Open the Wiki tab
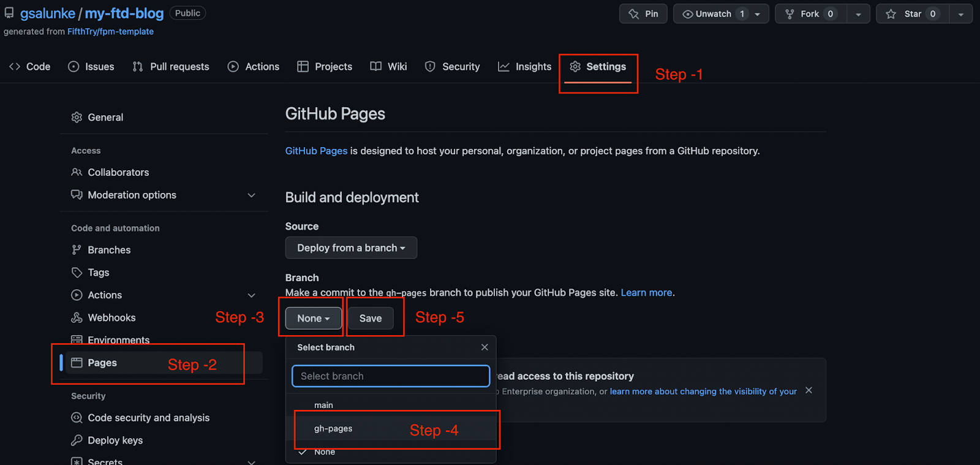980x465 pixels. point(388,67)
